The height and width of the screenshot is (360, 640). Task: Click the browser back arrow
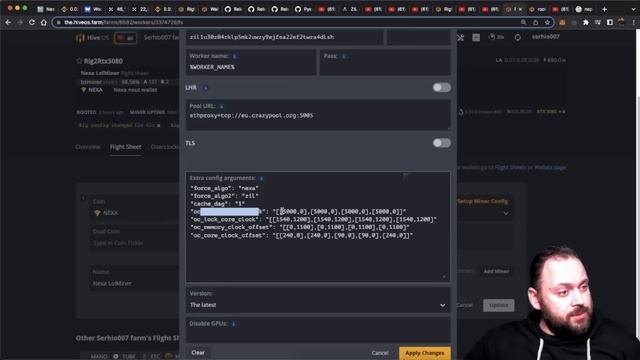pyautogui.click(x=8, y=22)
